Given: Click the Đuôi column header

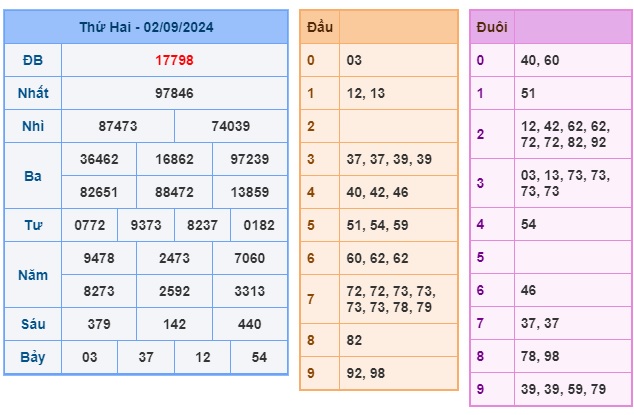Looking at the screenshot, I should (x=492, y=27).
